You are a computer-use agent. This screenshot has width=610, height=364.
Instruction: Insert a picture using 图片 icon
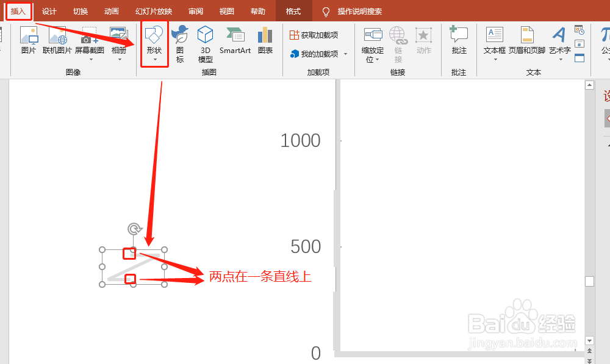pos(28,43)
